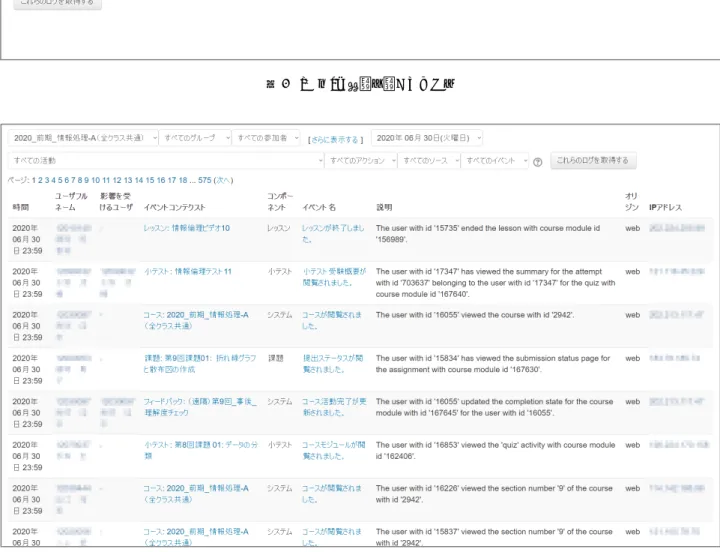Viewport: 720px width, 552px height.
Task: Open course link in the user 16055 viewed-course row
Action: (196, 320)
